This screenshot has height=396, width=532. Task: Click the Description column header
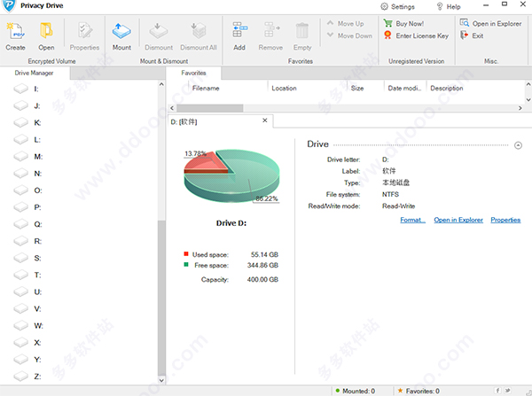447,89
